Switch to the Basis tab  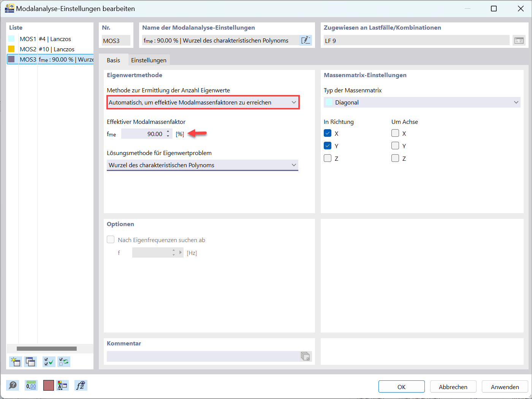click(x=113, y=60)
